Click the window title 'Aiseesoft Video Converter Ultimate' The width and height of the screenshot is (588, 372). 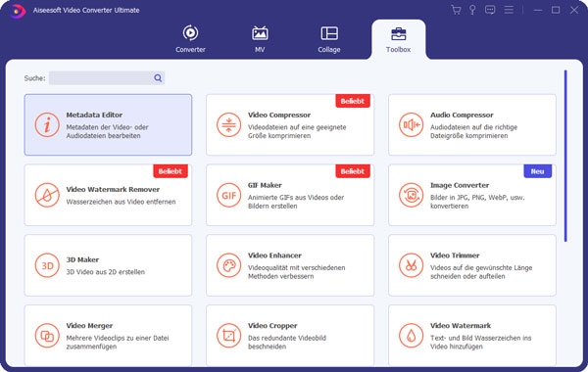click(86, 11)
